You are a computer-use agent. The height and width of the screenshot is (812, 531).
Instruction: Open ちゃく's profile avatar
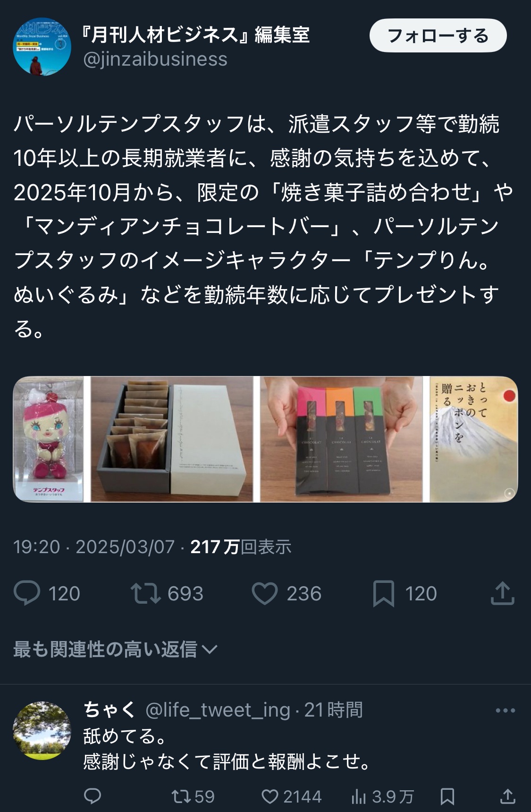click(42, 731)
